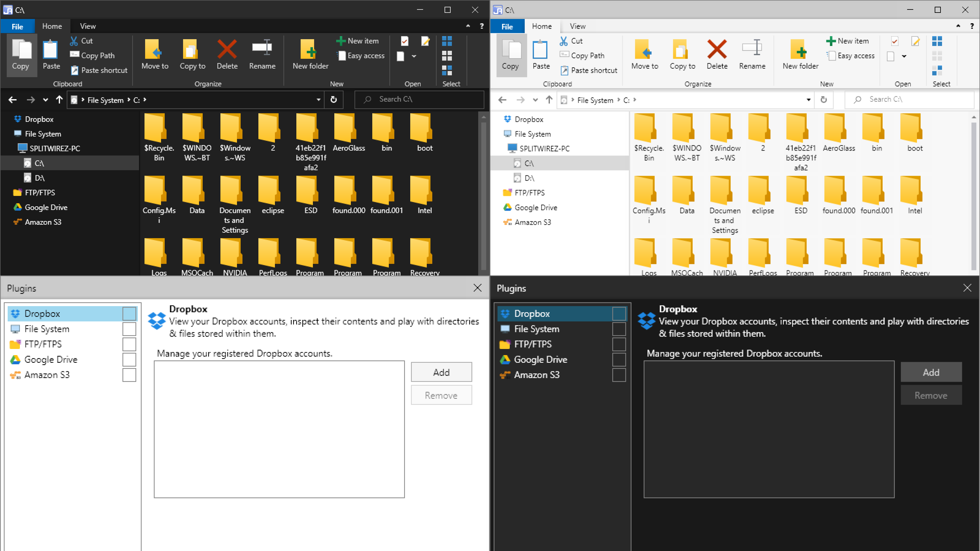Check the Amazon S3 plugin checkbox
The image size is (980, 551).
click(129, 375)
